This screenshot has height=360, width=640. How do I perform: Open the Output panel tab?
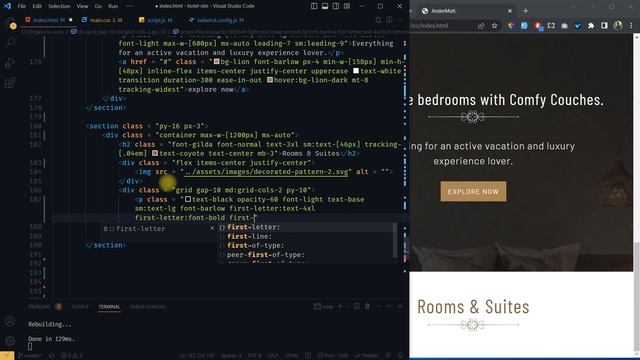point(80,307)
